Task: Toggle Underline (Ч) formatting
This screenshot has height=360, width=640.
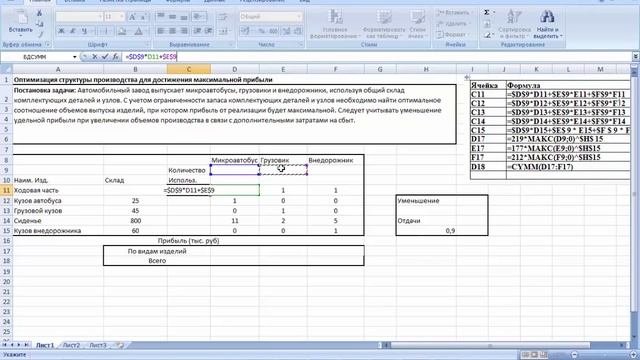Action: tap(84, 31)
